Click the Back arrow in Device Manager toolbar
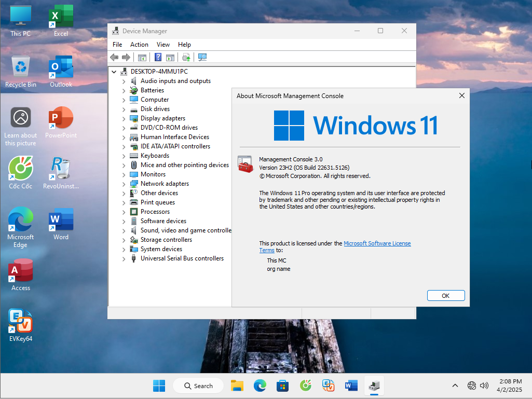 pos(114,58)
